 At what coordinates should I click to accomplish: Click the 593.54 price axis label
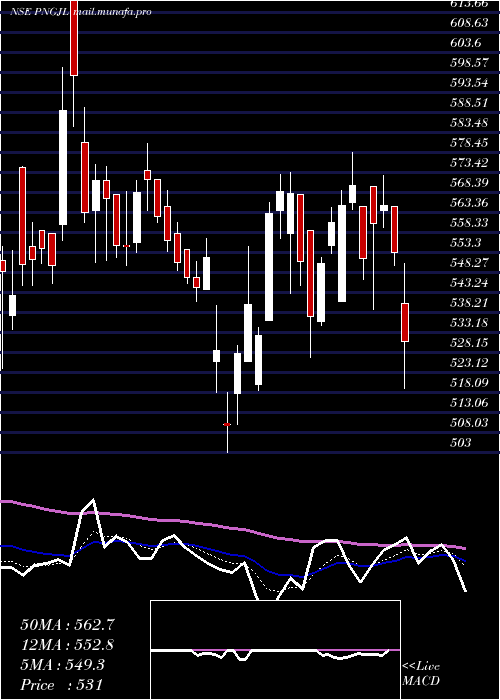click(469, 83)
